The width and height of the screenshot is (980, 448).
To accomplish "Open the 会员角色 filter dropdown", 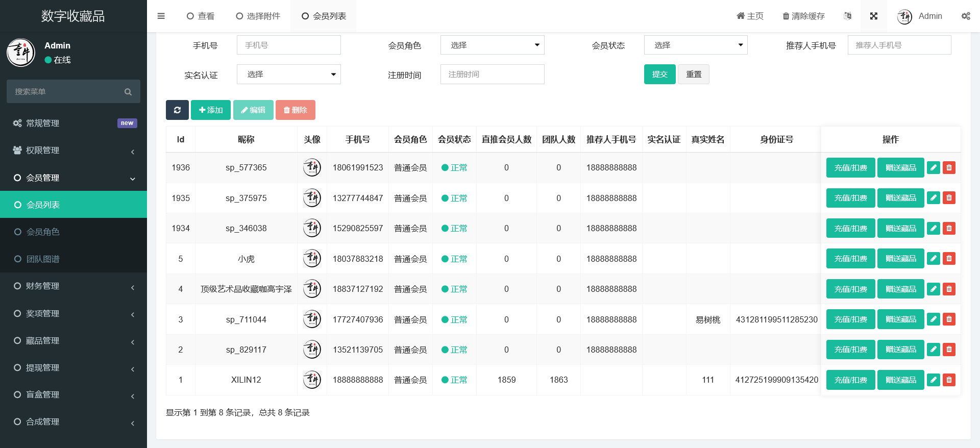I will 492,45.
